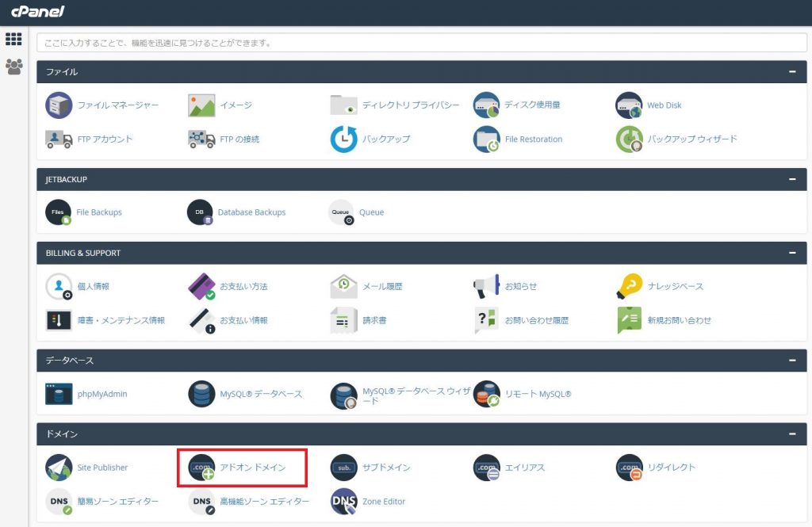The image size is (812, 527).
Task: Open the リダイレクト redirect icon
Action: [629, 468]
